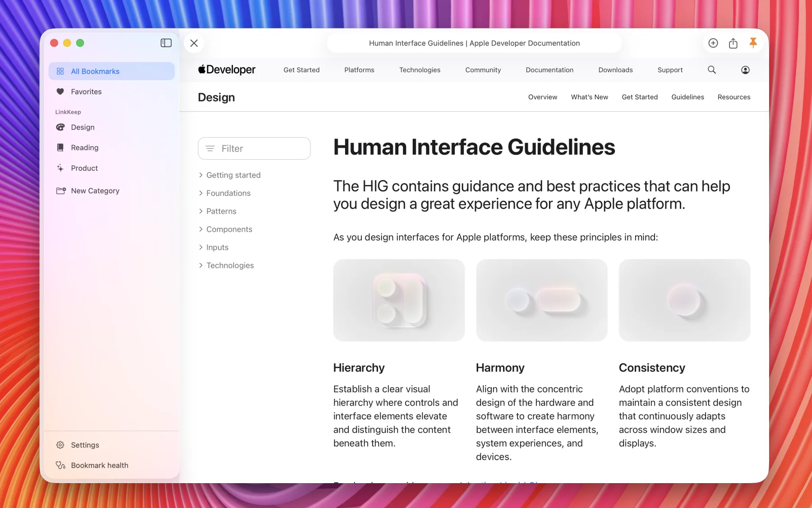Click the LinkKeep section label
The width and height of the screenshot is (812, 508).
[68, 112]
